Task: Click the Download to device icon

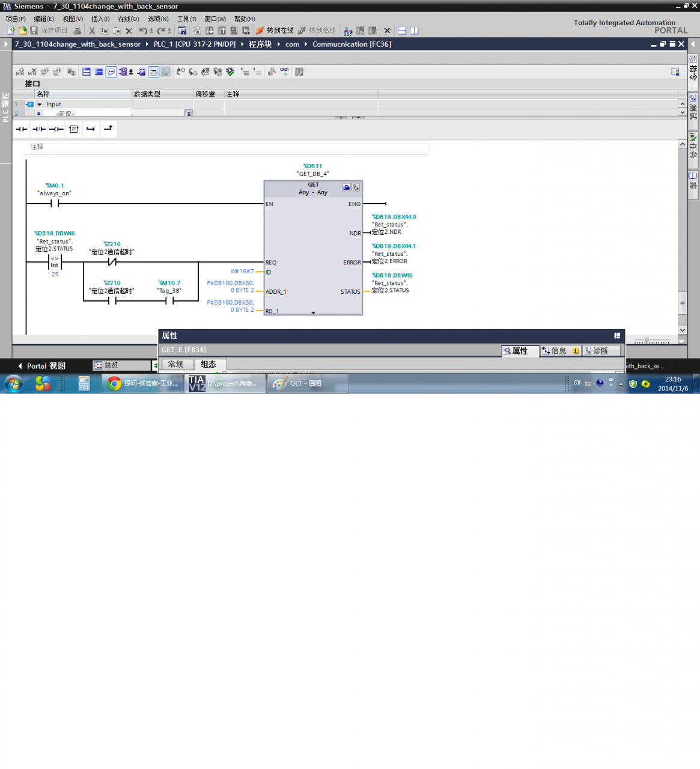Action: 210,31
